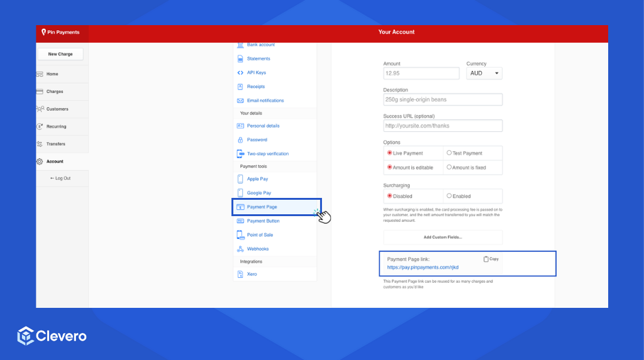Click the Payment Button icon
This screenshot has width=644, height=360.
click(x=240, y=221)
